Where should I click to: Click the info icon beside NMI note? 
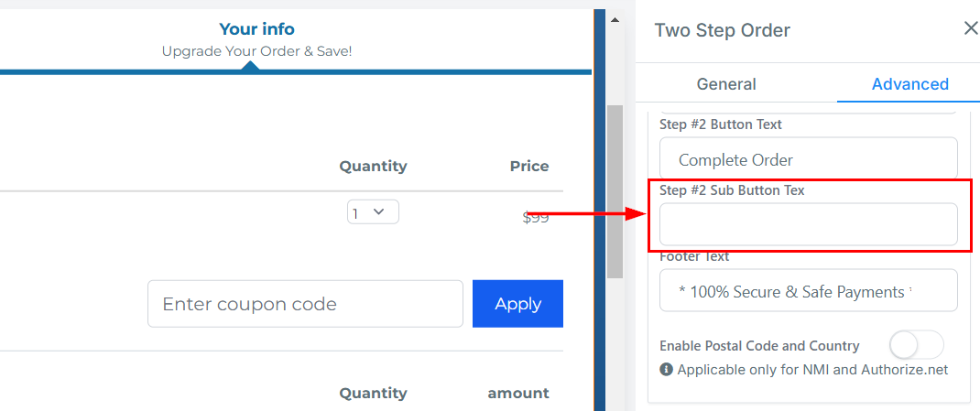coord(667,370)
